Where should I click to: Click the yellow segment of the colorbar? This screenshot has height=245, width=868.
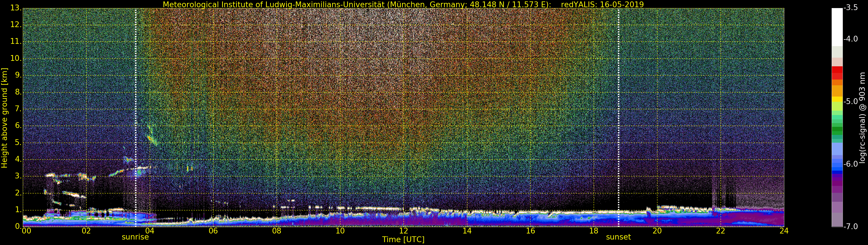pyautogui.click(x=837, y=100)
